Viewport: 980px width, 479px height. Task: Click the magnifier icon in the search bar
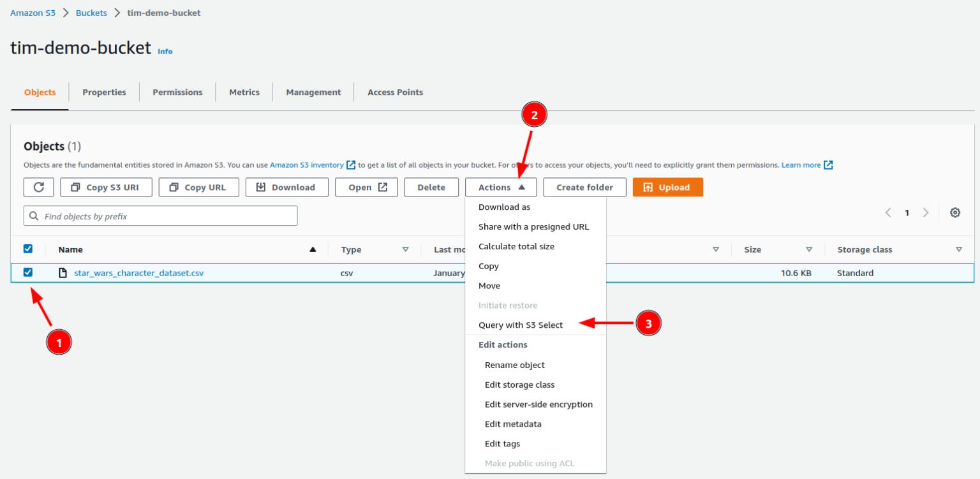[x=33, y=216]
